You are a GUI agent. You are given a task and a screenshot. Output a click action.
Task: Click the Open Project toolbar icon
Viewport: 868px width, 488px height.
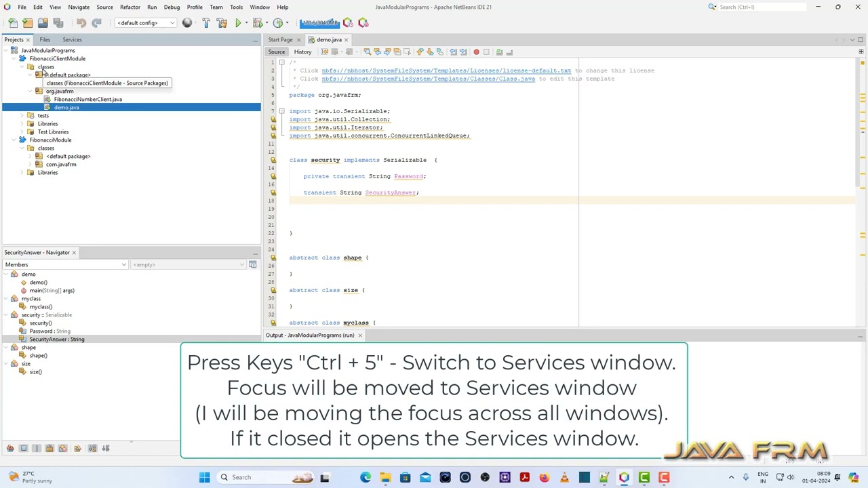coord(43,23)
